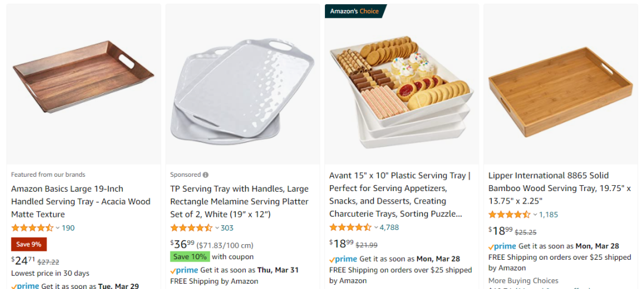This screenshot has height=289, width=644.
Task: Click the star rating of TP Serving Tray
Action: click(x=191, y=228)
